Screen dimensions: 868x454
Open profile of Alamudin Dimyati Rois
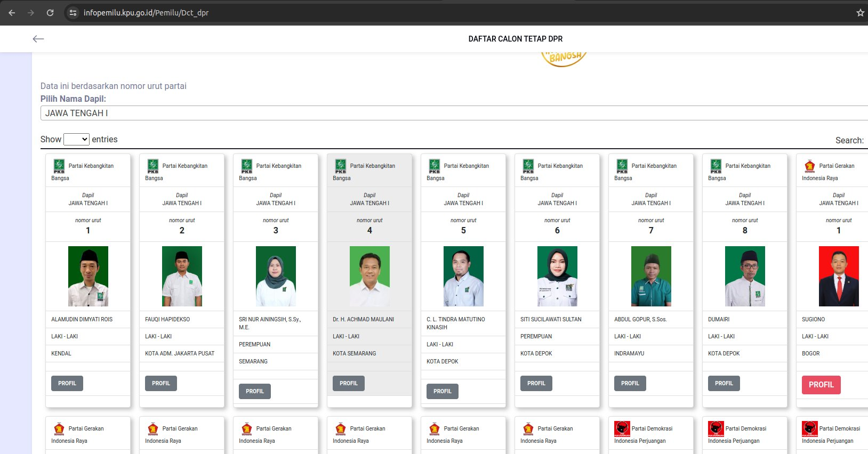point(67,383)
